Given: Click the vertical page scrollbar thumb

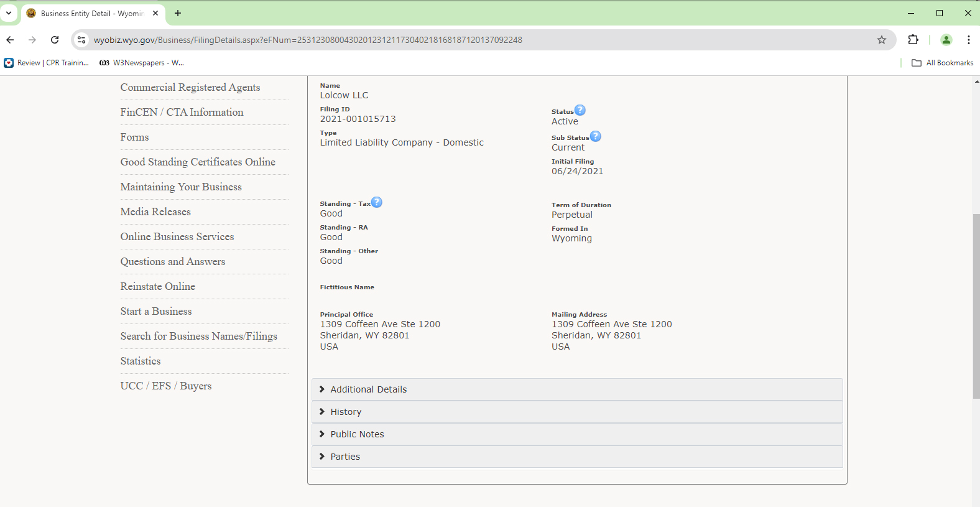Looking at the screenshot, I should click(x=976, y=306).
